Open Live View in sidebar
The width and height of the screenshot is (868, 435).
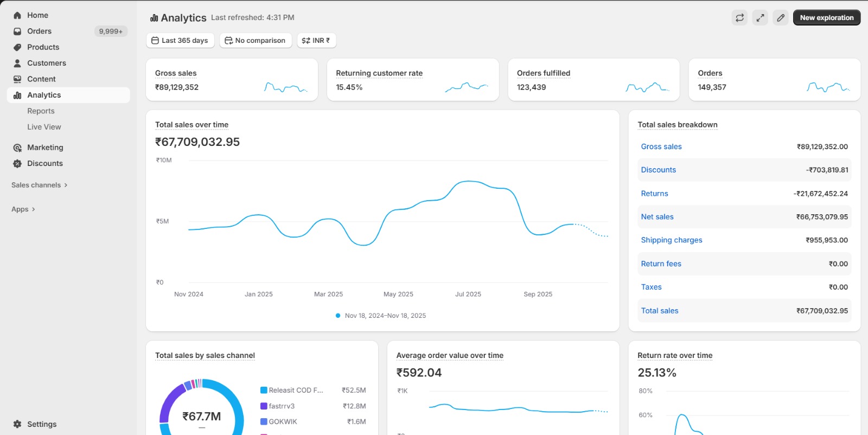[x=44, y=127]
